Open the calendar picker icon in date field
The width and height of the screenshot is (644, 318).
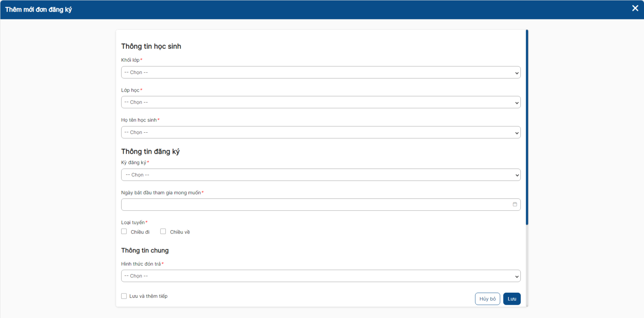click(x=515, y=204)
